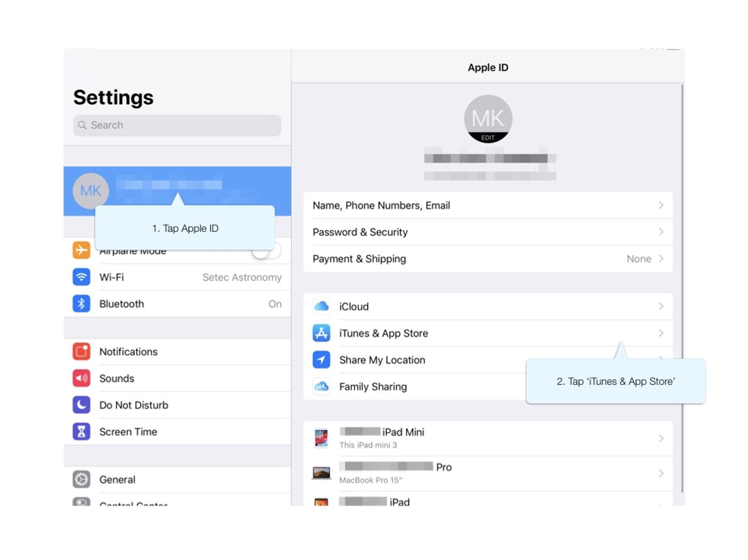The width and height of the screenshot is (748, 560).
Task: Tap the Bluetooth icon in sidebar
Action: pos(81,304)
